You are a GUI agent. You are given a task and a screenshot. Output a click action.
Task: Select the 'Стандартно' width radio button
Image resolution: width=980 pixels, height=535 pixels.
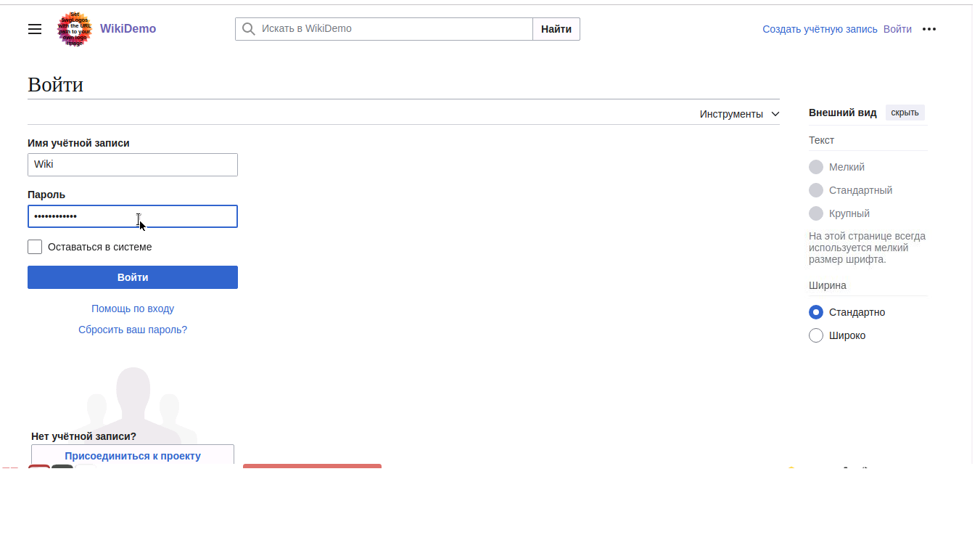[x=816, y=312]
